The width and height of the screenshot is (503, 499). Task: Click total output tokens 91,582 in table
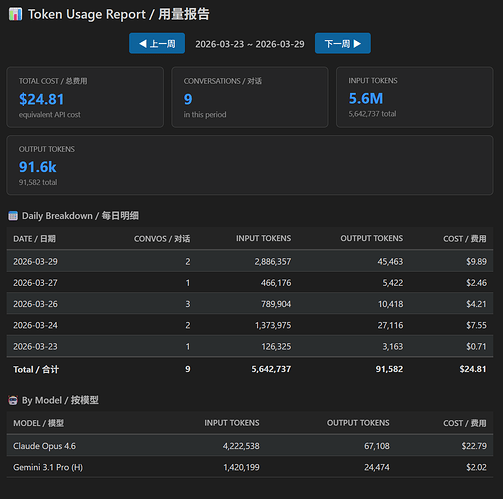tap(389, 369)
